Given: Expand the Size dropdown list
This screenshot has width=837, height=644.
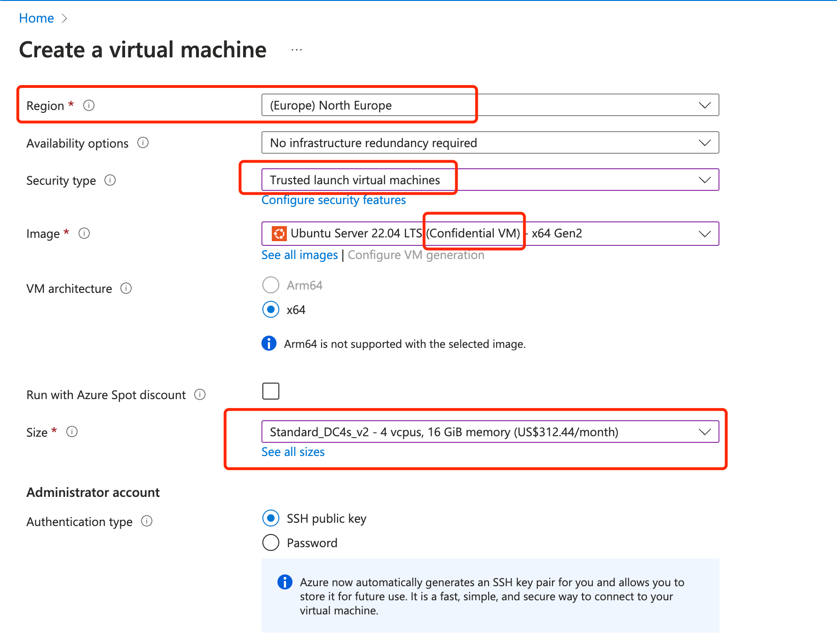Looking at the screenshot, I should pyautogui.click(x=490, y=432).
